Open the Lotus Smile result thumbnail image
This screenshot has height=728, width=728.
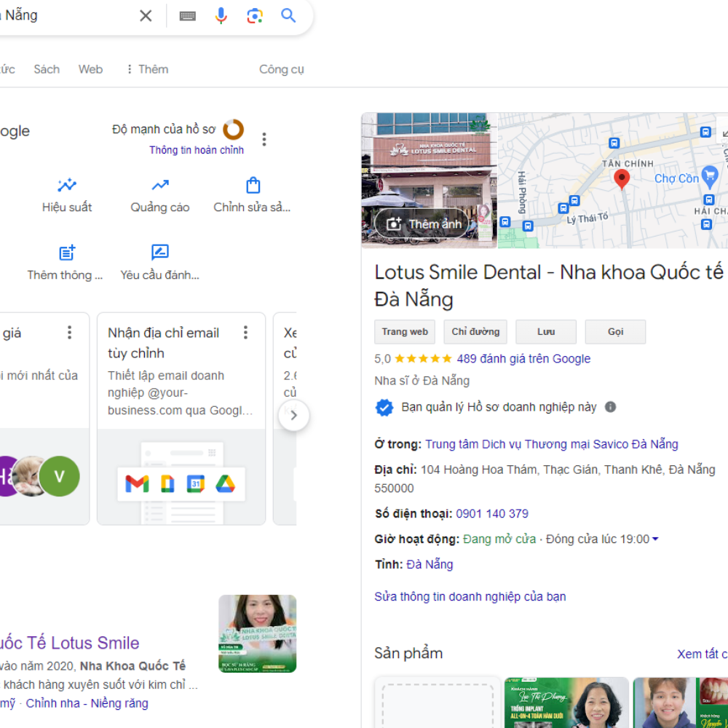pyautogui.click(x=257, y=634)
